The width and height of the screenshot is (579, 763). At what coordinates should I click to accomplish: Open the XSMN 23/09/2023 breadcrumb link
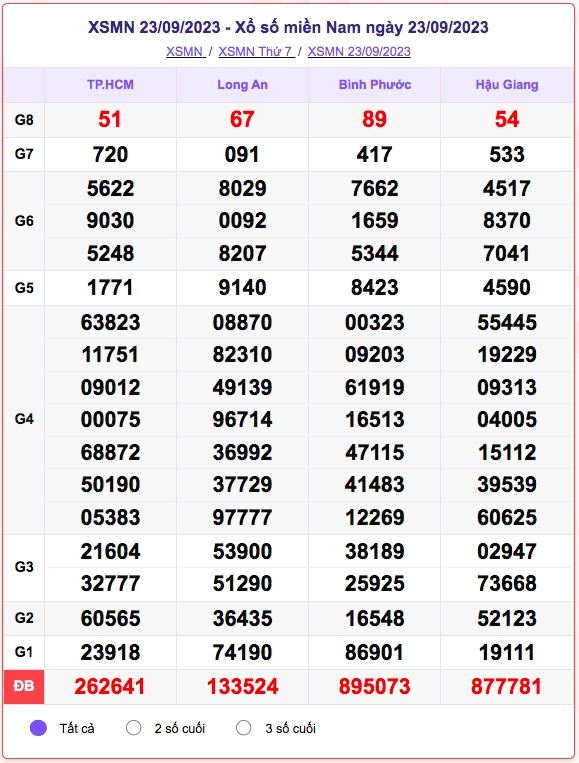(x=359, y=51)
